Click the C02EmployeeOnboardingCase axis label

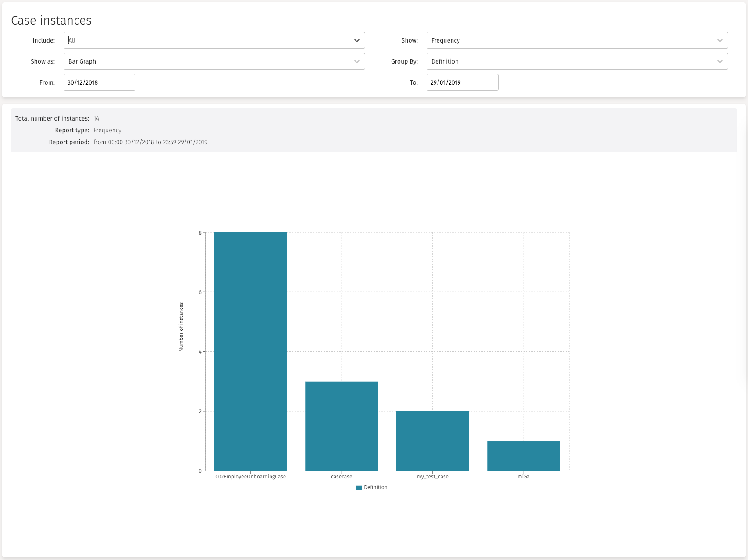(x=250, y=477)
